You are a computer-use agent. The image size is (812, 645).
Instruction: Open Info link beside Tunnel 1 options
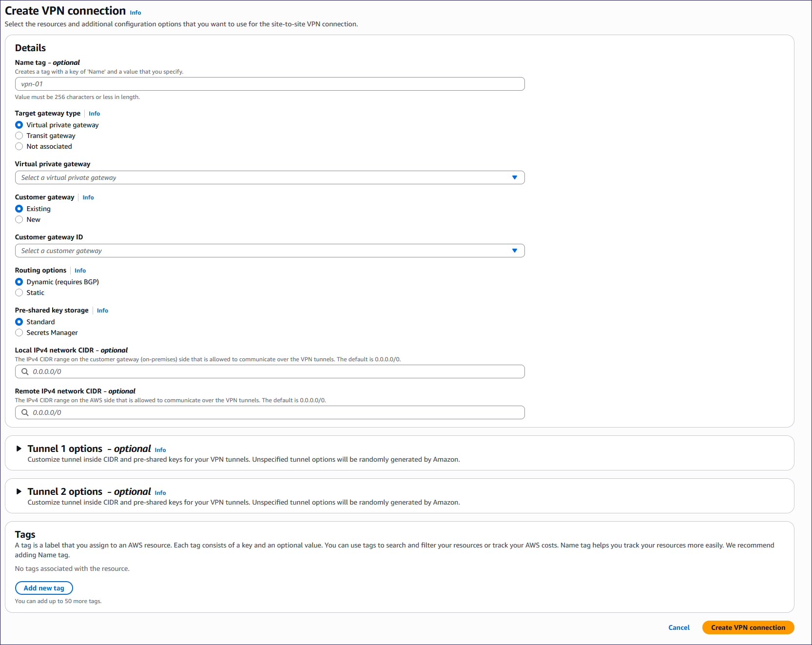(x=160, y=450)
